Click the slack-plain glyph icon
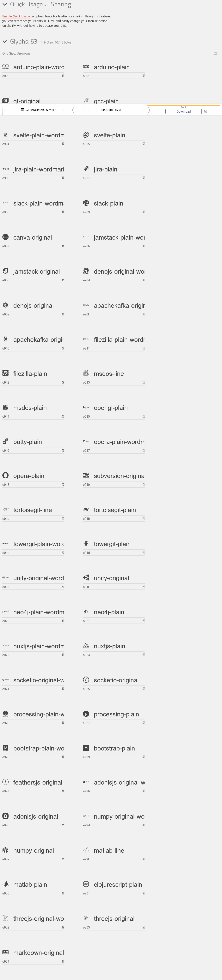Viewport: 222px width, 980px height. pos(86,203)
